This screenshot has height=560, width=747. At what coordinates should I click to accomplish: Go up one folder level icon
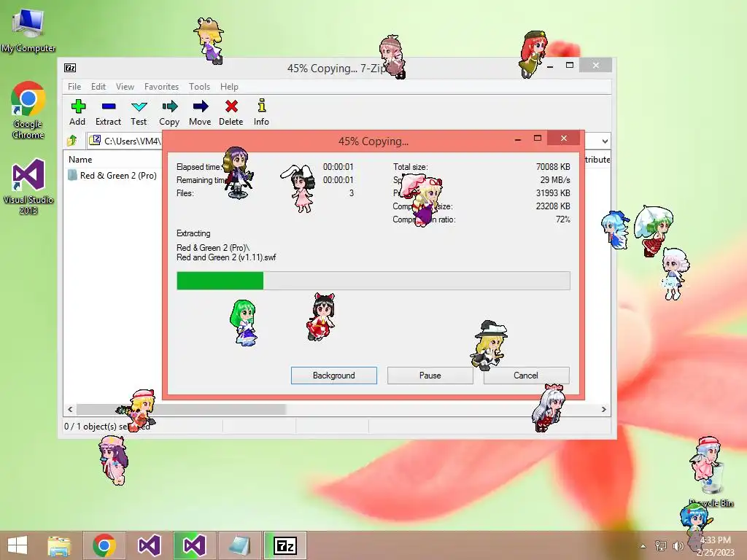[x=72, y=141]
